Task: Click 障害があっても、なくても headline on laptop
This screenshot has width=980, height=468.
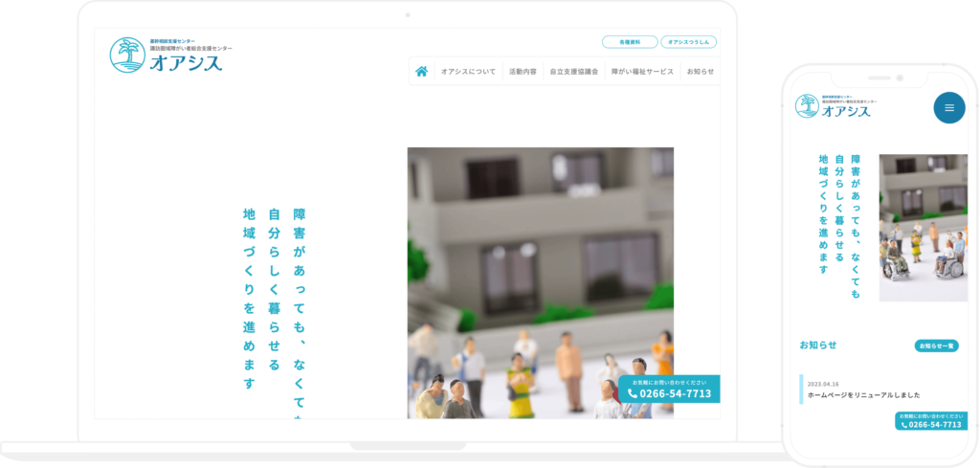Action: point(300,313)
